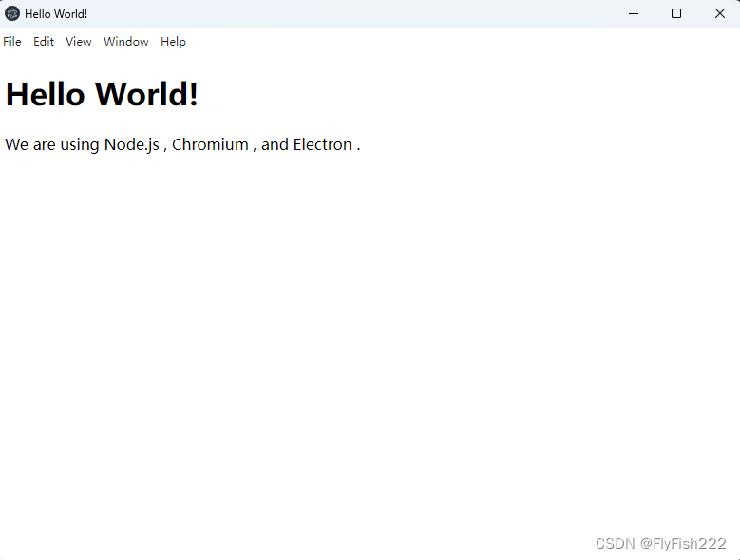Open the Window menu
Image resolution: width=740 pixels, height=560 pixels.
pos(126,42)
